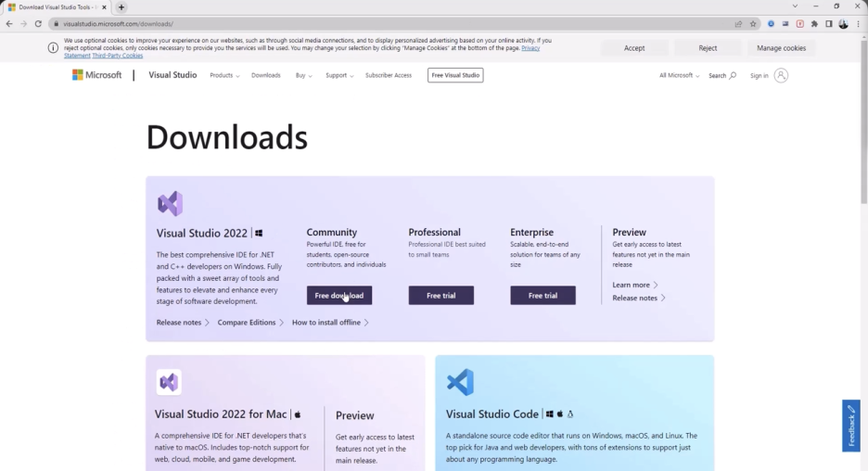Open the Compare Editions link
The width and height of the screenshot is (868, 471).
point(250,322)
